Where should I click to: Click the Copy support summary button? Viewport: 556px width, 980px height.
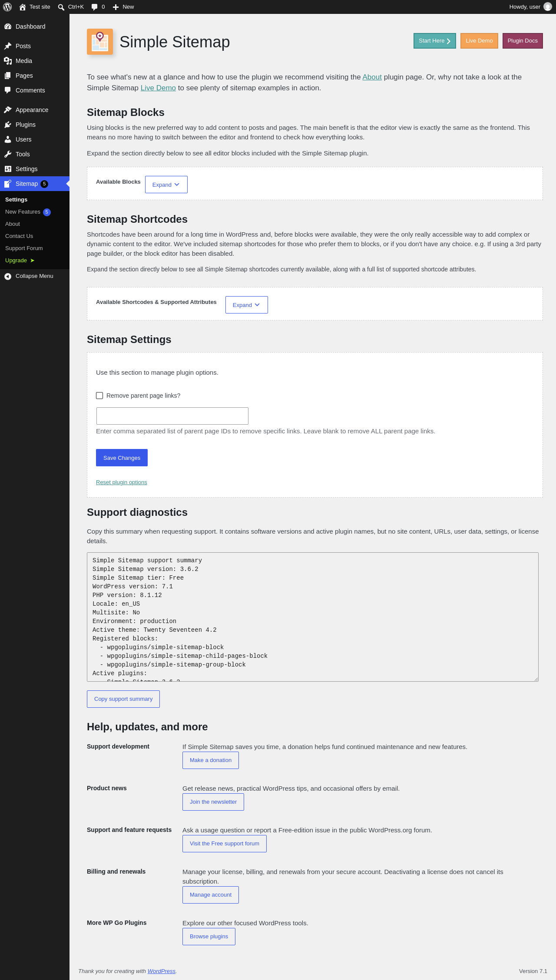point(123,699)
